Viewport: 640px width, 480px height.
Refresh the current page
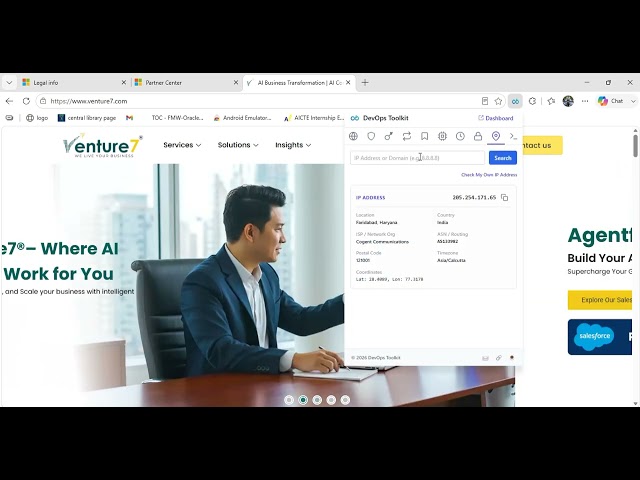coord(26,101)
